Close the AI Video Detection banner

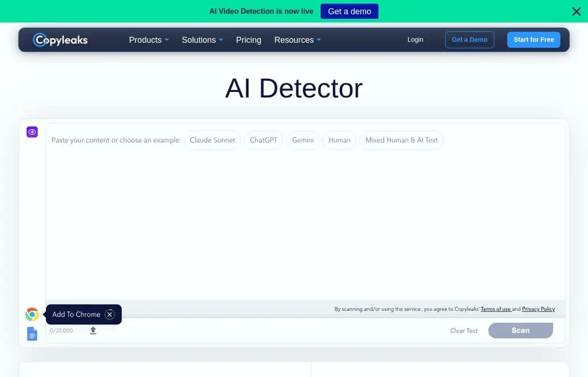pos(577,11)
